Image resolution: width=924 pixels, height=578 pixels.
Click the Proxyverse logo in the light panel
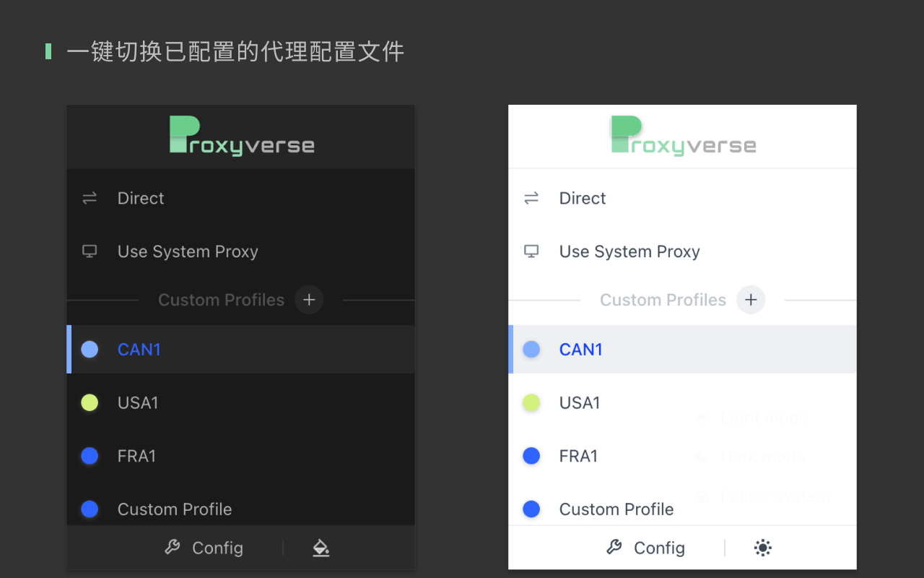pos(683,136)
